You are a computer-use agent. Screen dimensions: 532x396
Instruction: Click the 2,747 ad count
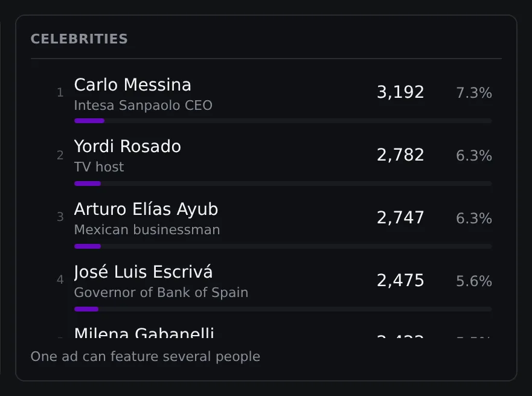(x=400, y=218)
